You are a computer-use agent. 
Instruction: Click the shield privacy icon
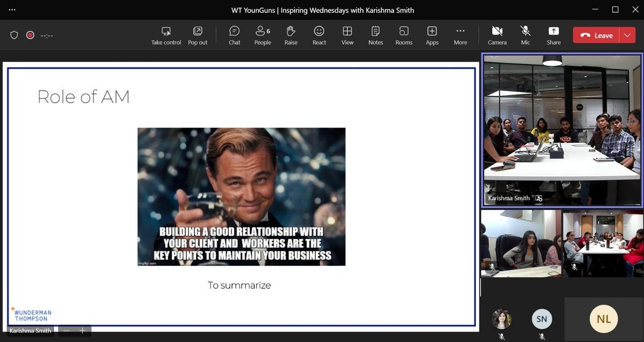click(14, 35)
